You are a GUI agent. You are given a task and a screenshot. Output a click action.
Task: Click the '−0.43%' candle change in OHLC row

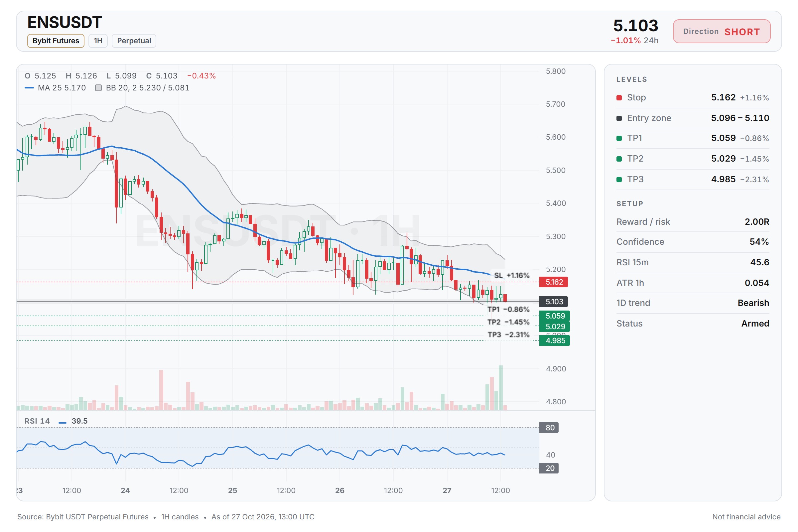point(201,76)
